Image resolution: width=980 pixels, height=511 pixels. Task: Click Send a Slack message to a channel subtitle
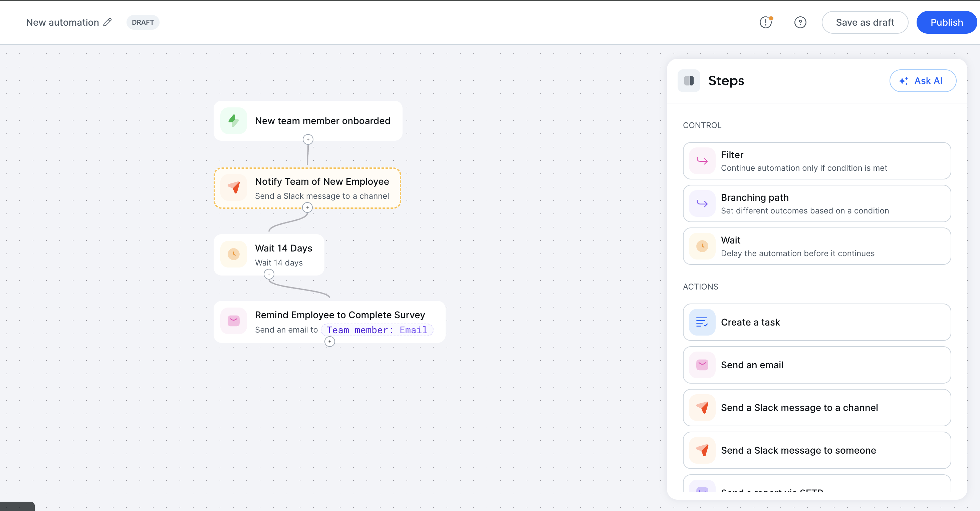(322, 196)
